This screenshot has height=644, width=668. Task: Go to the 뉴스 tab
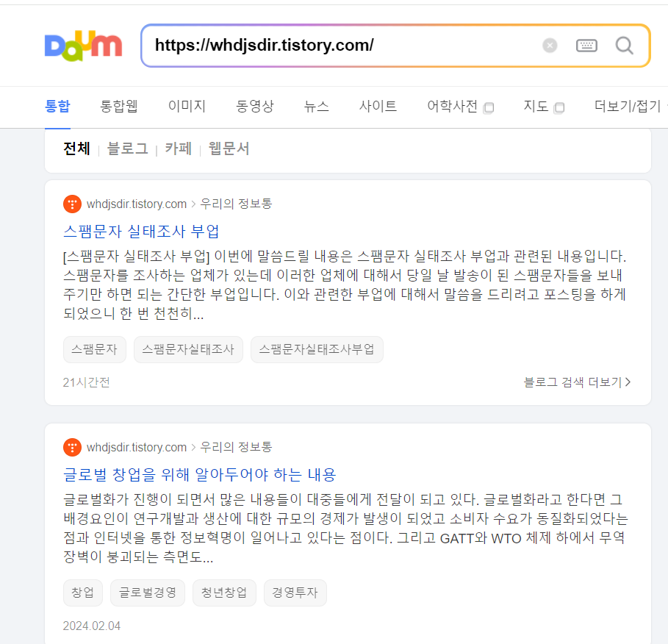tap(316, 106)
